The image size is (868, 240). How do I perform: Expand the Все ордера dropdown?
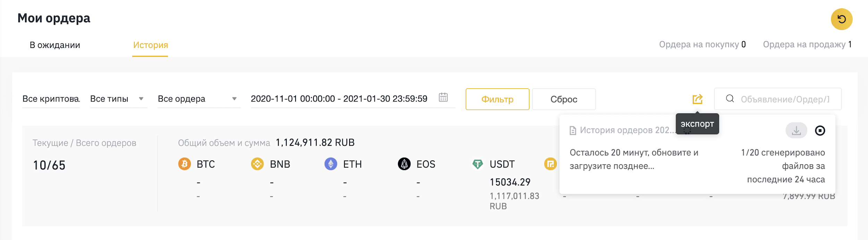tap(199, 99)
